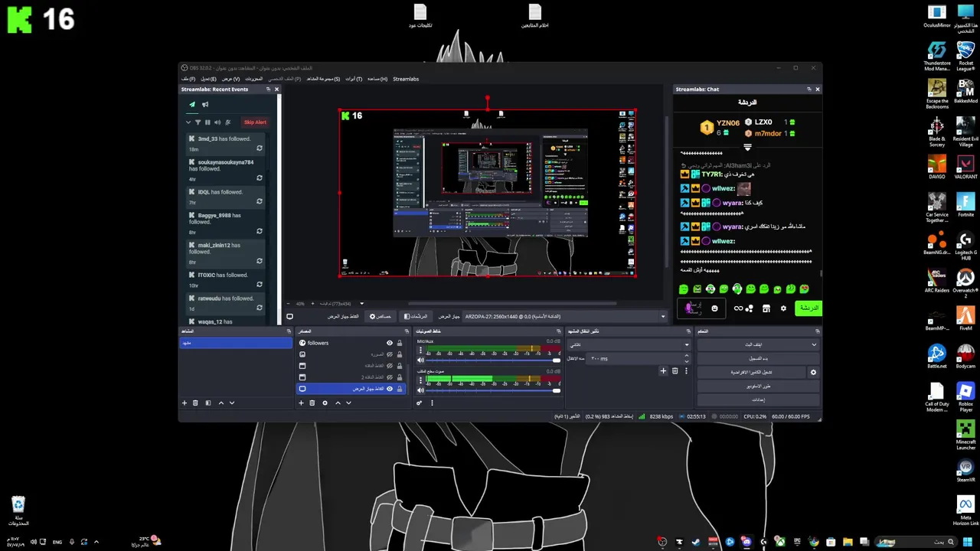Add a configurable transition with plus
The image size is (980, 551).
tap(663, 371)
